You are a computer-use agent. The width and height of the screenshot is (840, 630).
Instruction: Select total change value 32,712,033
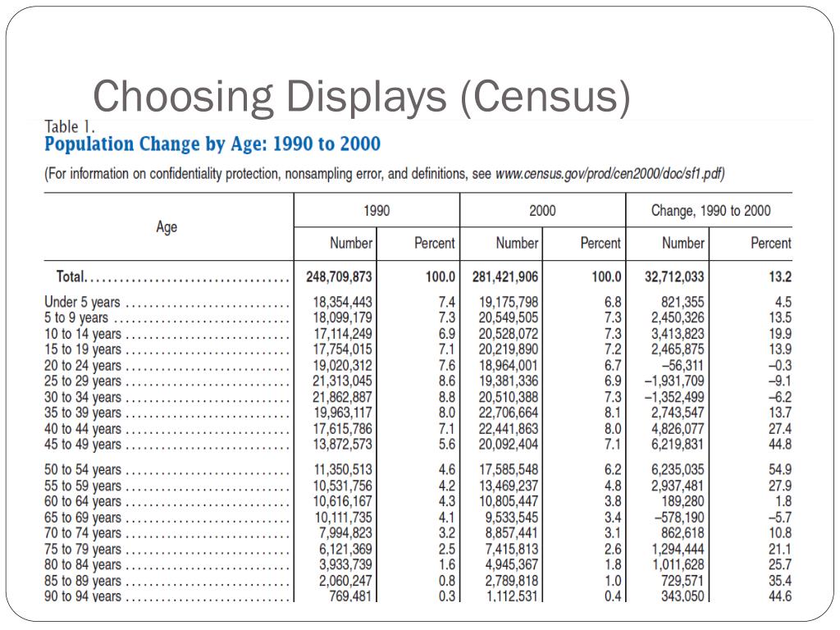tap(674, 277)
